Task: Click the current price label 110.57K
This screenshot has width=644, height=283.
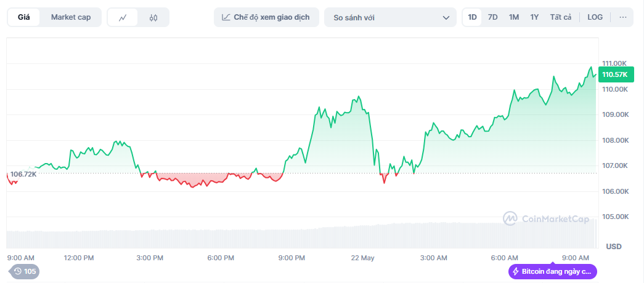Action: (x=616, y=74)
